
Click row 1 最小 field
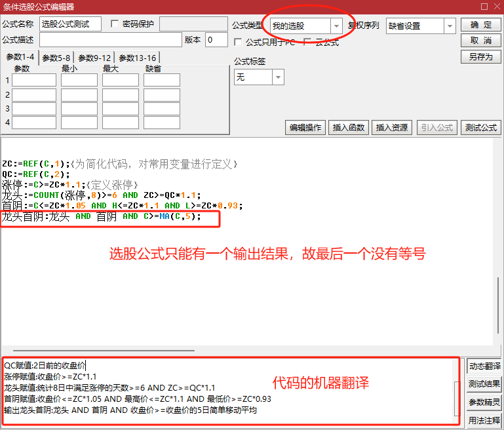(79, 80)
